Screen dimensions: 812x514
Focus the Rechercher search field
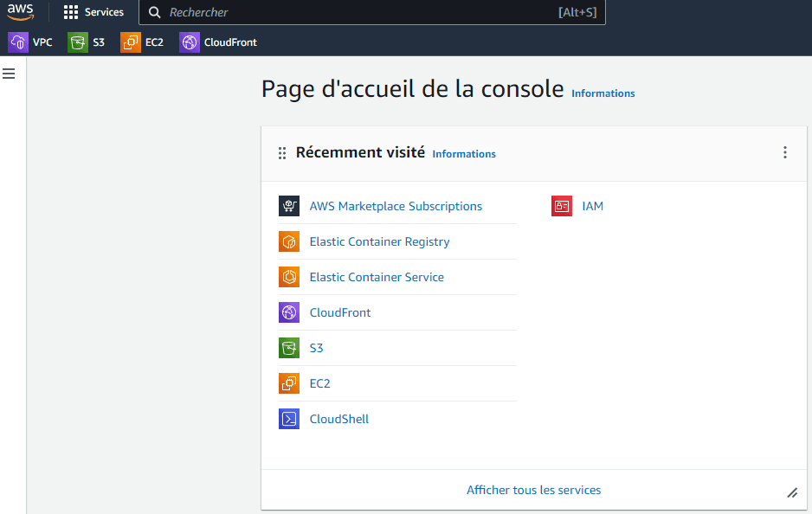click(x=372, y=12)
